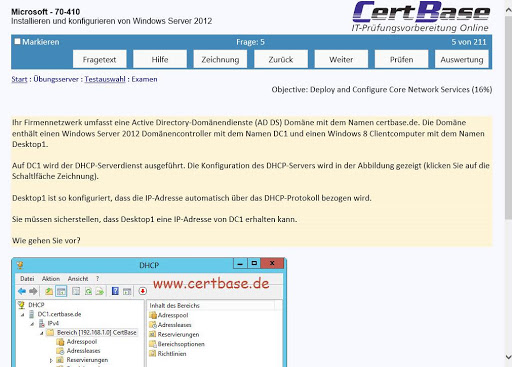Click the export list icon in DHCP toolbar

(100, 291)
